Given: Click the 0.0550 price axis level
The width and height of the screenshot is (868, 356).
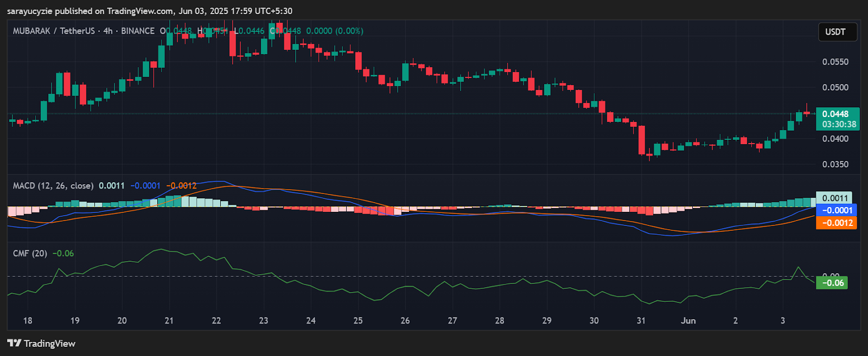Looking at the screenshot, I should (x=835, y=62).
